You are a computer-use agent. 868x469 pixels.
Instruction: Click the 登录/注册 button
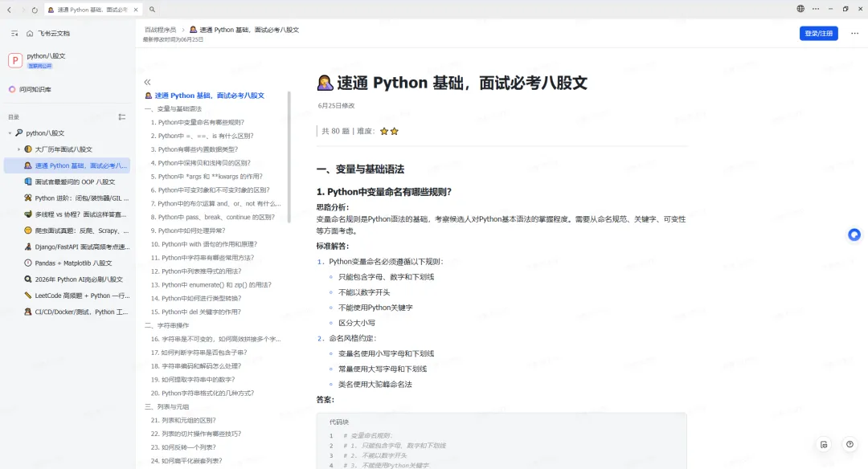coord(819,33)
